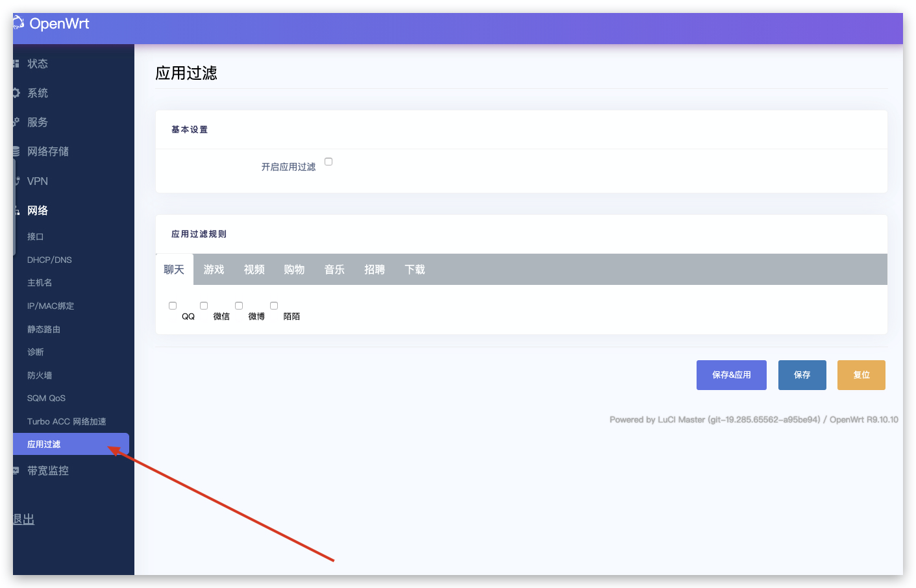
Task: Check the QQ filter box
Action: (173, 305)
